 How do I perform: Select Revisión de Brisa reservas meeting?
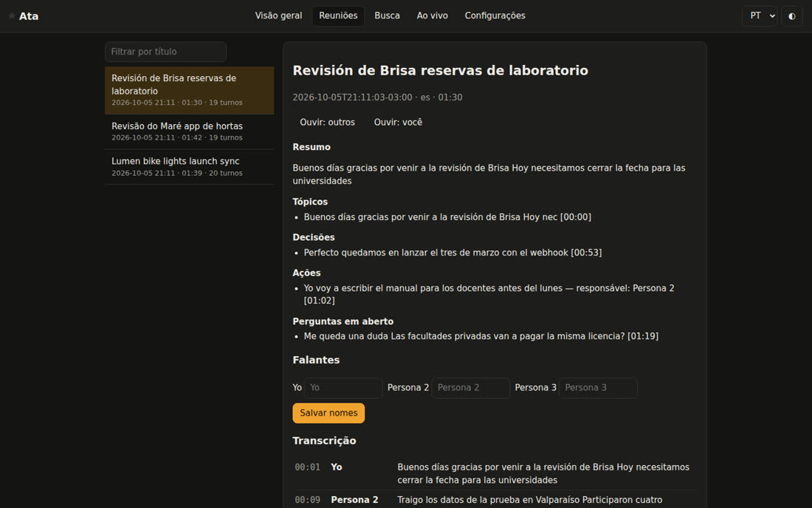click(189, 90)
